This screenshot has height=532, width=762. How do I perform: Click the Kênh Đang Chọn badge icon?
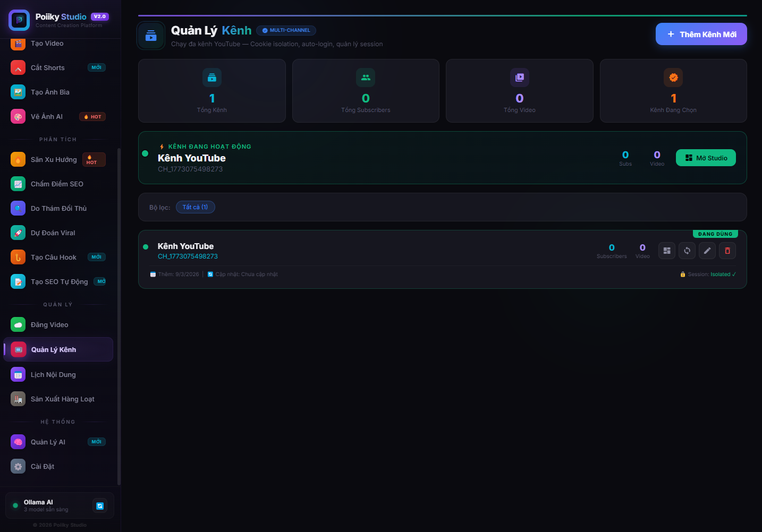(x=673, y=78)
